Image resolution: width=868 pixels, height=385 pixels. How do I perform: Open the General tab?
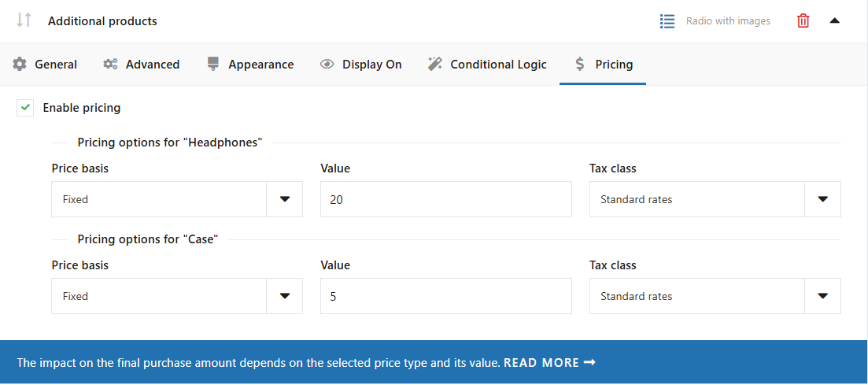(45, 65)
